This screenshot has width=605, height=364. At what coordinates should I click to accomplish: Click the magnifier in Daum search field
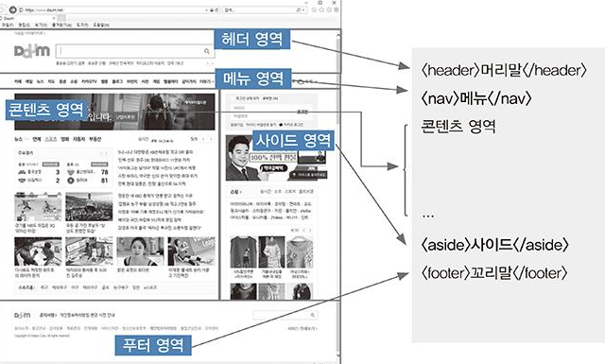(x=207, y=51)
